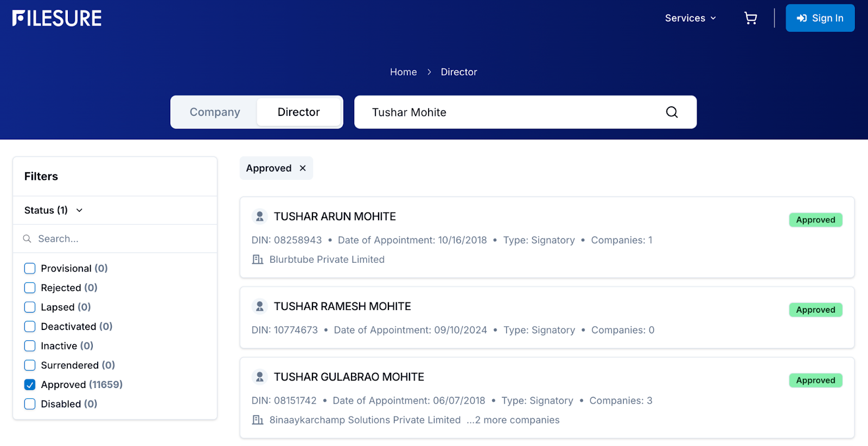
Task: Click the building icon beside 8inaaykarchamp Solutions
Action: point(258,420)
